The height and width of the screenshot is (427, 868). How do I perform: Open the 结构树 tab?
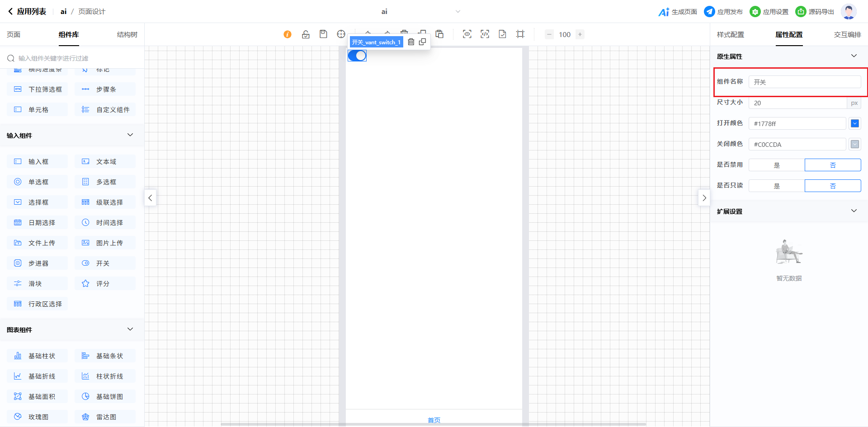[127, 35]
